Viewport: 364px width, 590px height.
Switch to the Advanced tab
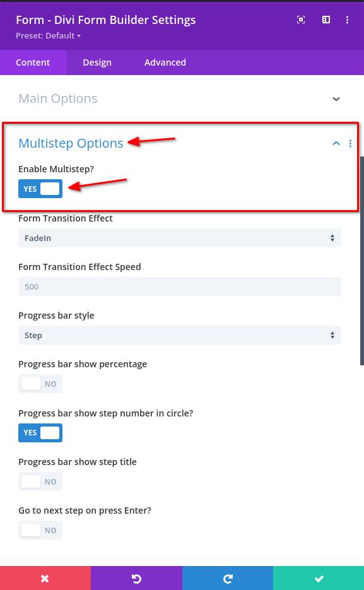pos(165,62)
